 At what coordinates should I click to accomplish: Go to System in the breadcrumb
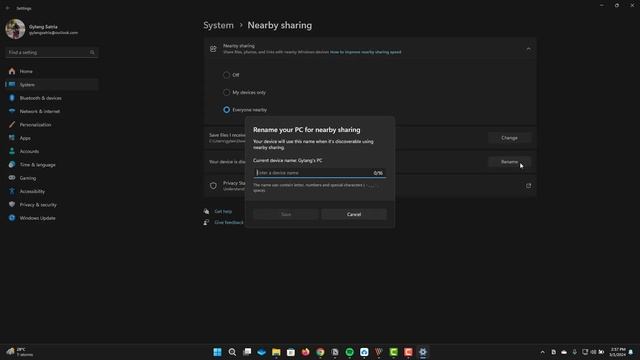[x=219, y=25]
